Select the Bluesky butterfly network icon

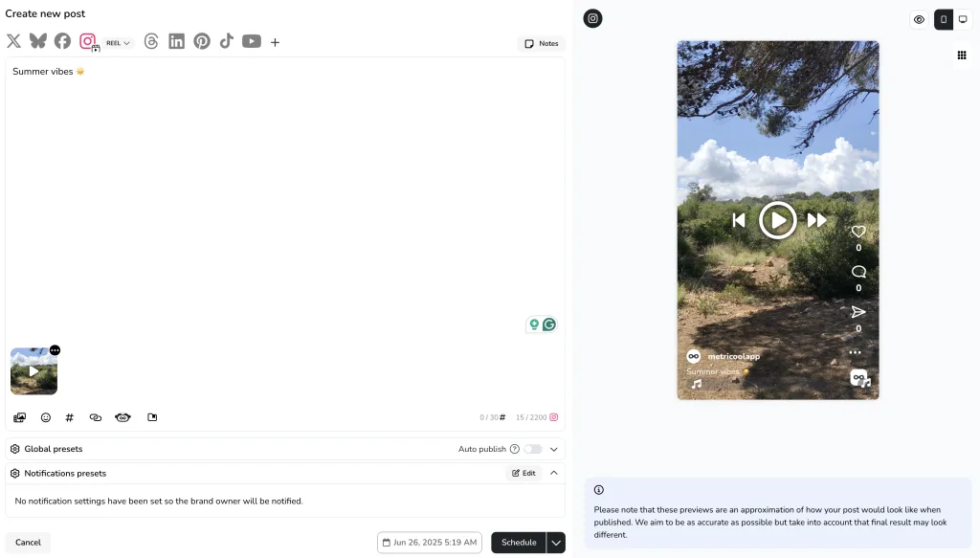click(x=38, y=41)
